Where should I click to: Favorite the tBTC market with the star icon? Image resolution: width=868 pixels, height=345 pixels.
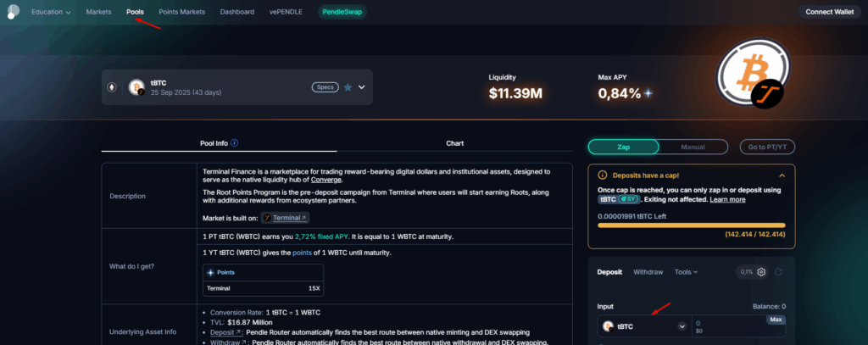pyautogui.click(x=348, y=87)
